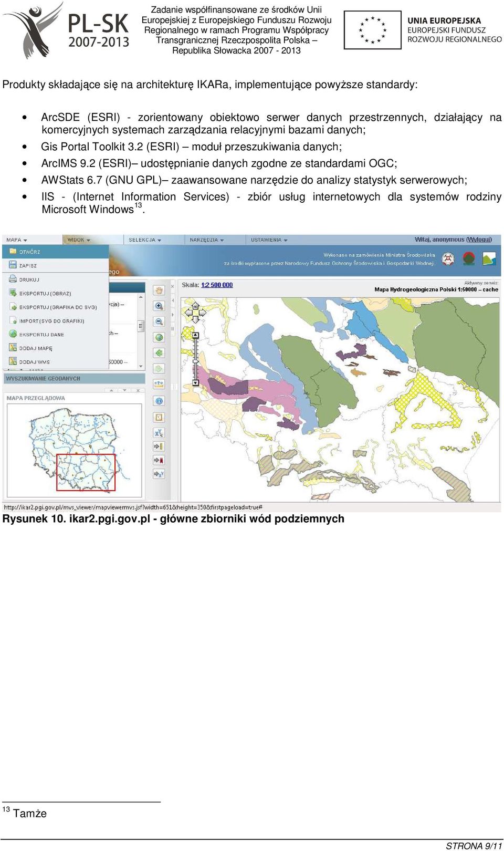Choose DODAJ MAPĘ menu entry
The height and width of the screenshot is (851, 504).
pyautogui.click(x=55, y=348)
